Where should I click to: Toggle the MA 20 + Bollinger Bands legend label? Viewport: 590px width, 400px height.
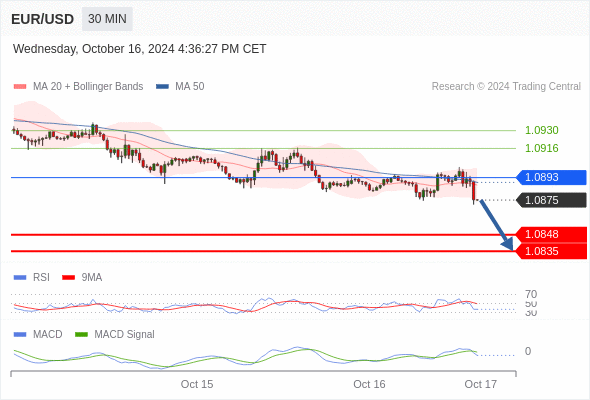[x=88, y=87]
